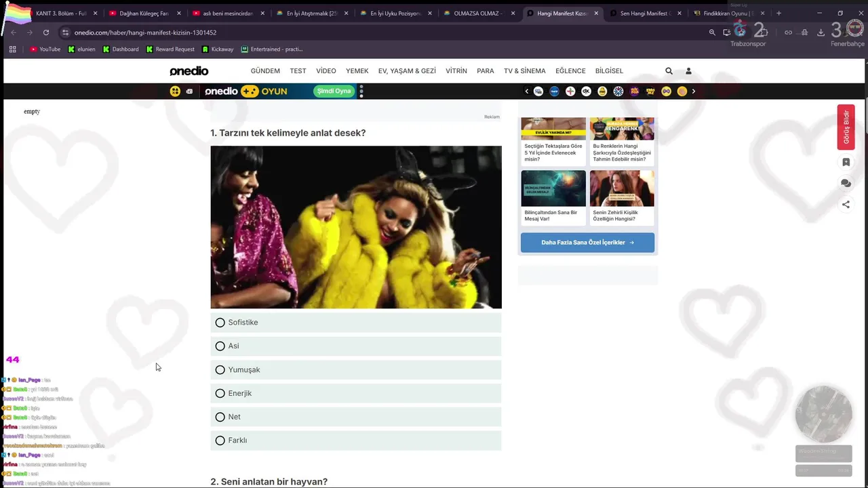Click the zoom magnifier icon in address bar
Screen dimensions: 868x488
(x=712, y=33)
